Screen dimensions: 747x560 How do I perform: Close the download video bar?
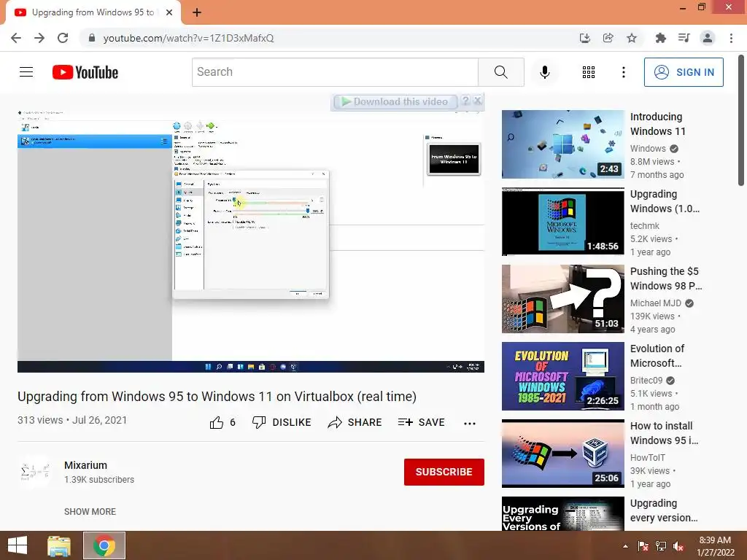coord(477,101)
